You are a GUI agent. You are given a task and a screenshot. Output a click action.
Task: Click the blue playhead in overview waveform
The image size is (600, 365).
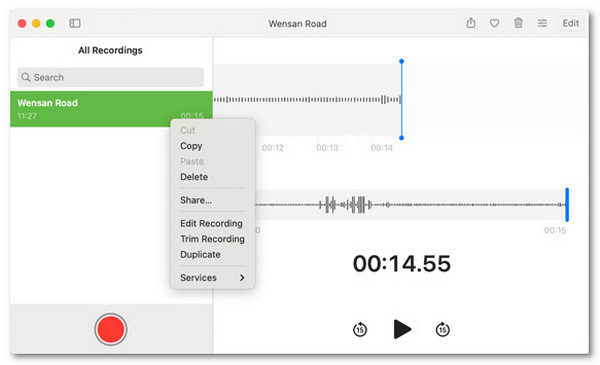pyautogui.click(x=567, y=205)
